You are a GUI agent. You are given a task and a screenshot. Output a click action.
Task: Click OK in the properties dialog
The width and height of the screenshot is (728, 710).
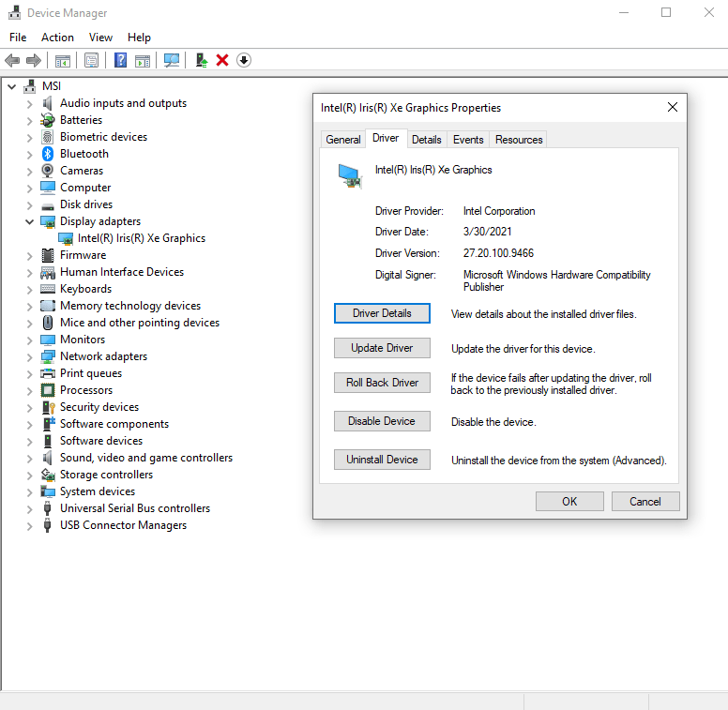pos(569,501)
